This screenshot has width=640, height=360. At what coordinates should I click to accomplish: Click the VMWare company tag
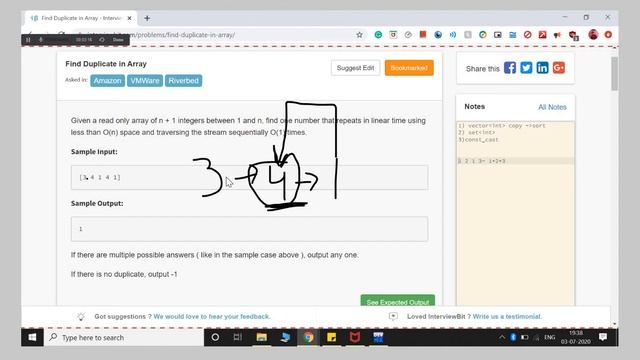(145, 81)
